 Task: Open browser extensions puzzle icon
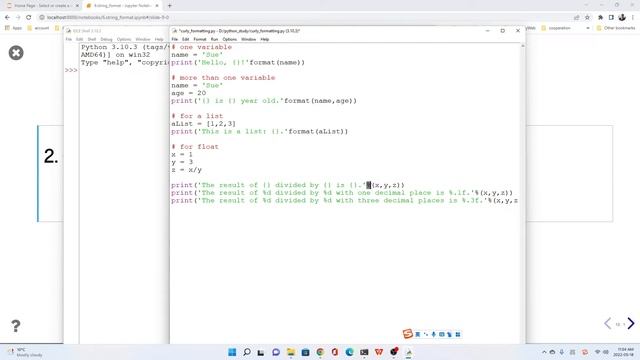(x=600, y=17)
